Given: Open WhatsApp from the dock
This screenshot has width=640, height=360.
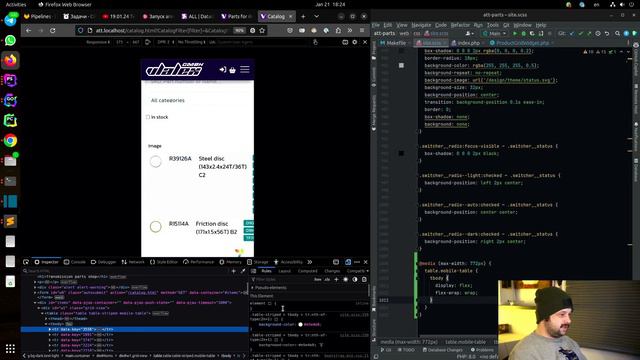Looking at the screenshot, I should click(x=10, y=40).
